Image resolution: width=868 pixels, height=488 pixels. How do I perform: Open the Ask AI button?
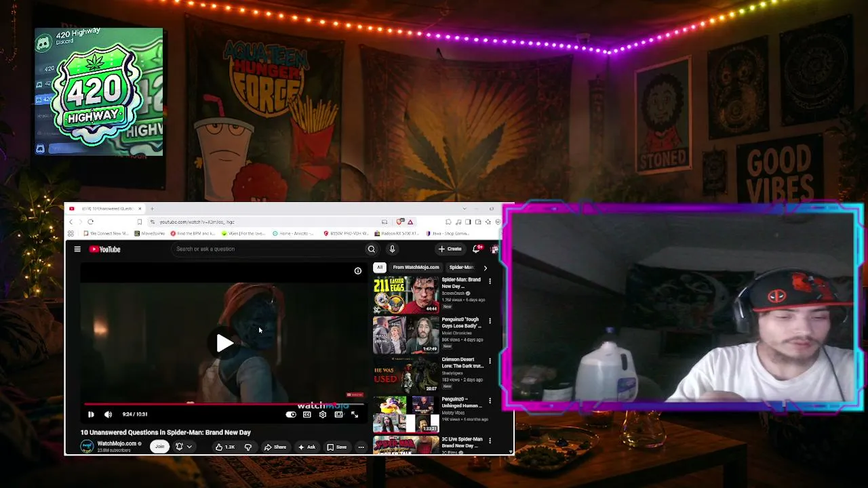coord(307,447)
